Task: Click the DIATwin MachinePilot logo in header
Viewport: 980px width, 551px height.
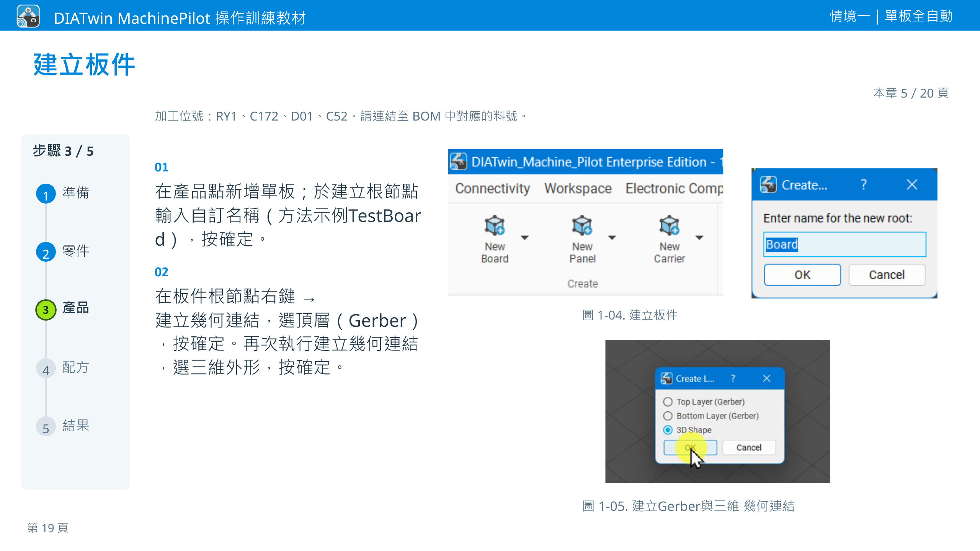Action: point(28,16)
